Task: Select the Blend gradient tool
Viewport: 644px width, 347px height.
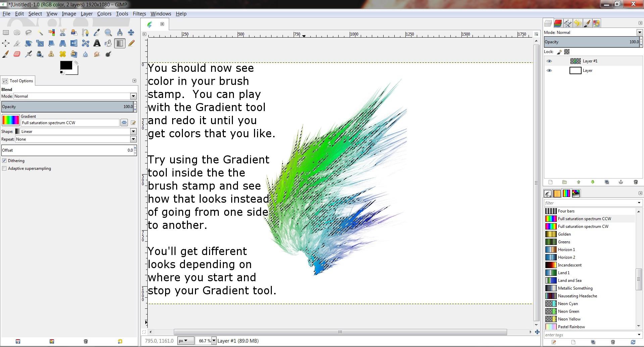Action: pos(119,43)
